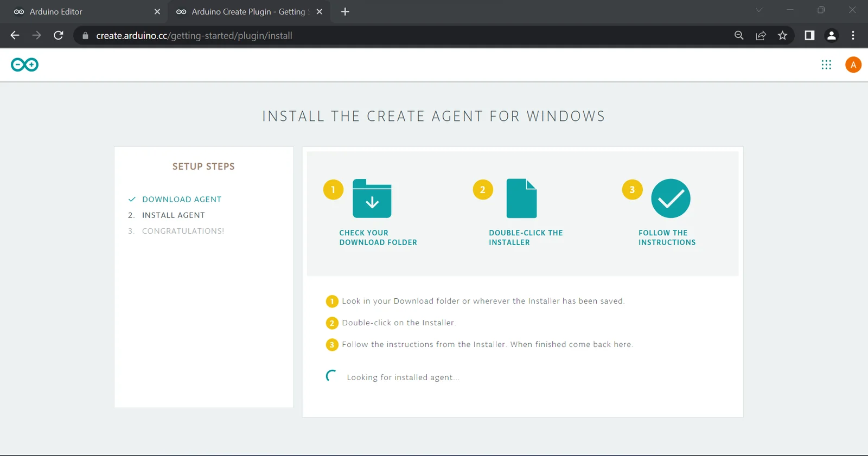The height and width of the screenshot is (456, 868).
Task: Select the Congratulations step
Action: point(183,231)
